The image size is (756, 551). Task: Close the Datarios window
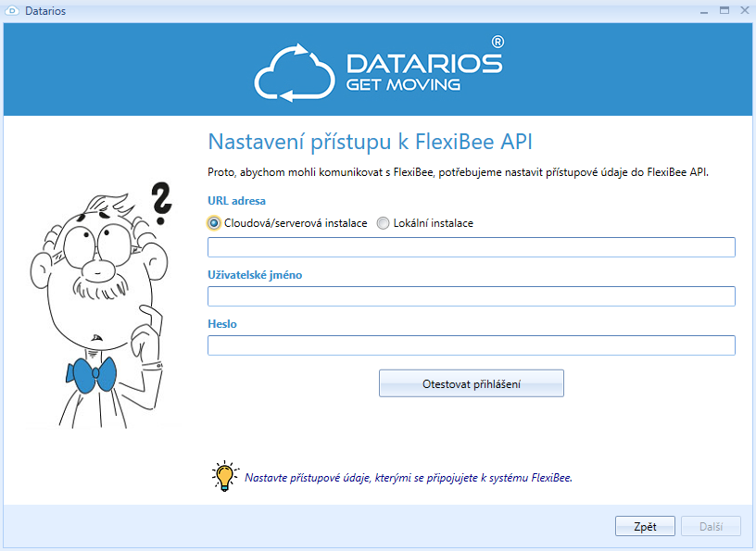[x=743, y=11]
